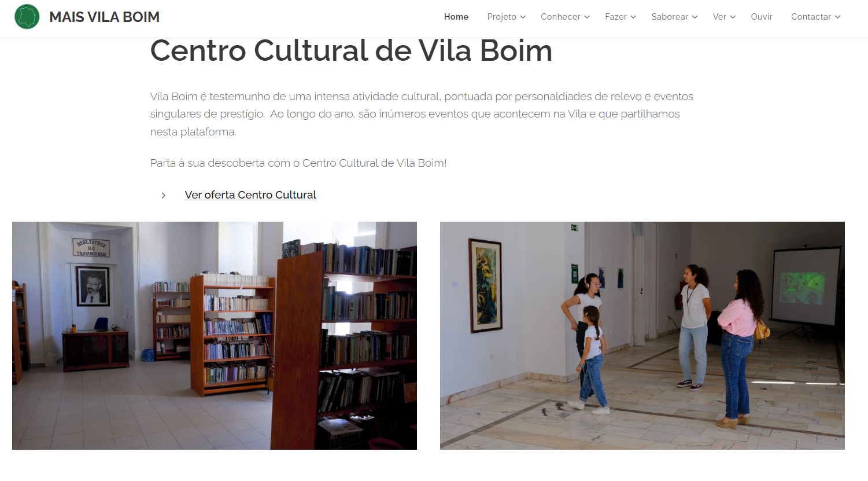Click the chevron arrow before Ver oferta link
868x481 pixels.
(164, 196)
